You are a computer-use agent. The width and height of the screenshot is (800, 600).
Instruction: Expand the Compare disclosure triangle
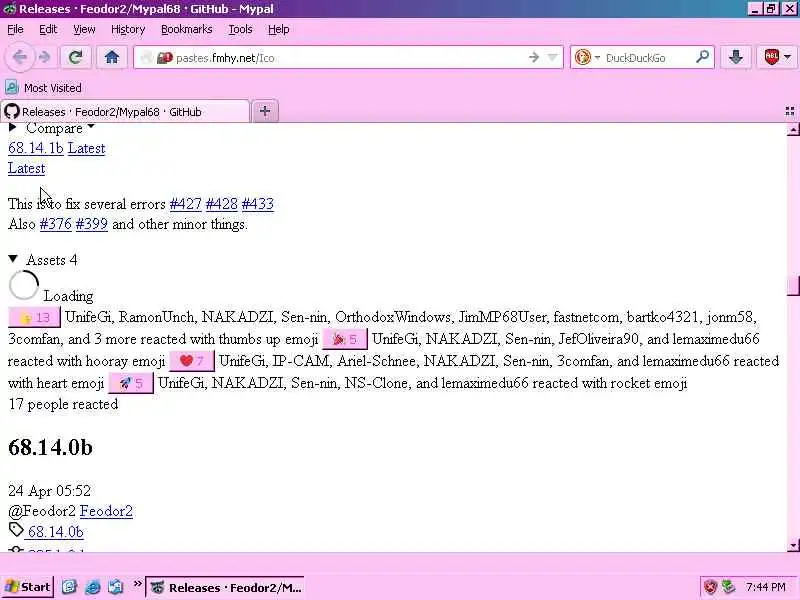click(13, 128)
